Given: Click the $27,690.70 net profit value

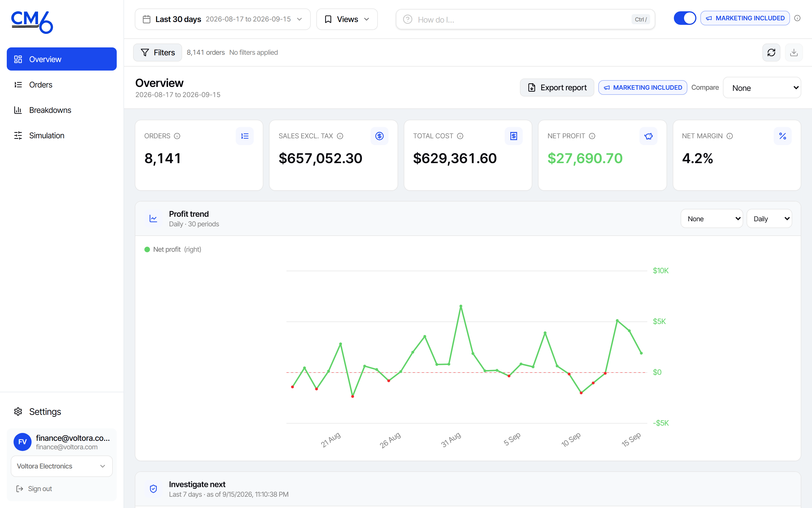Looking at the screenshot, I should click(x=585, y=158).
